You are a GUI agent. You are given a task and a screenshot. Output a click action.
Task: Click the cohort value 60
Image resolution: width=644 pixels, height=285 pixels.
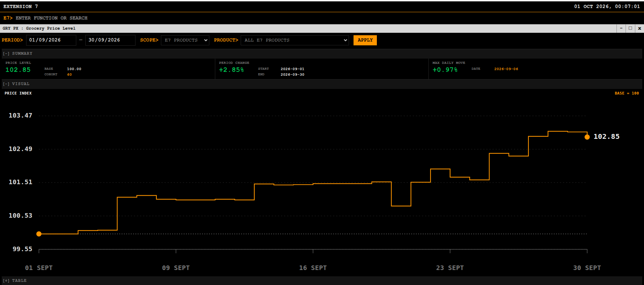pyautogui.click(x=70, y=75)
